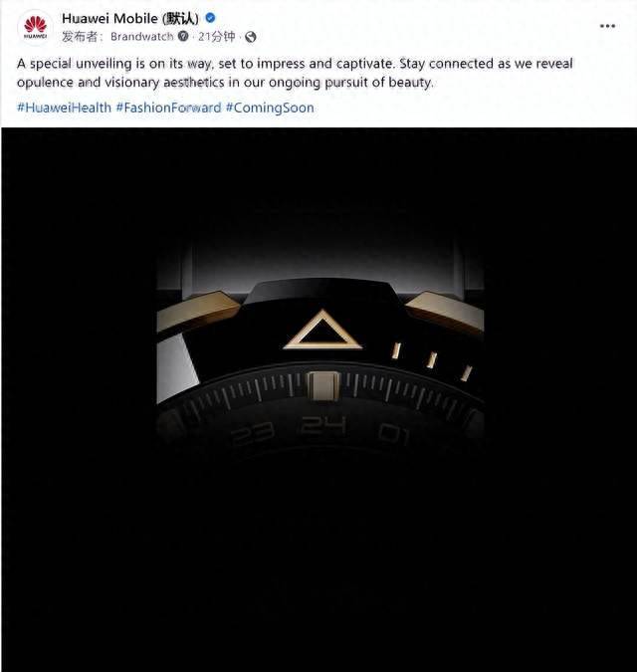637x672 pixels.
Task: Click the globe public audience icon
Action: click(251, 37)
